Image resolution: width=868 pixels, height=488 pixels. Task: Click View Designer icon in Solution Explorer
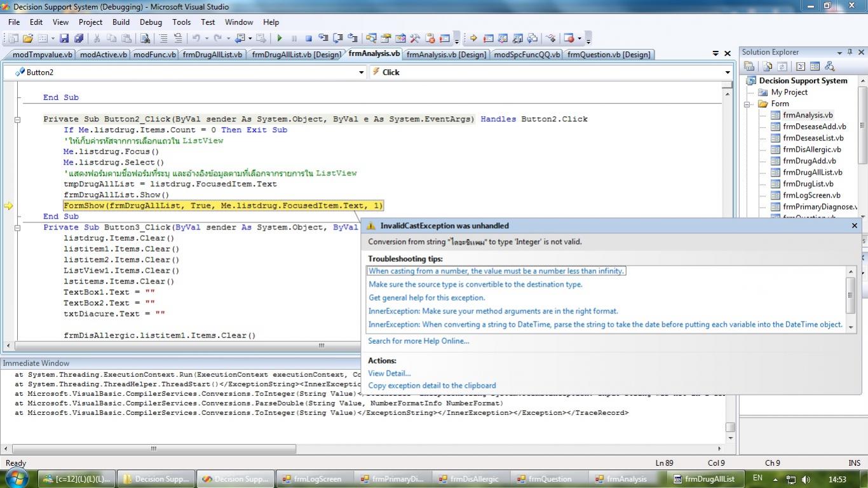(815, 66)
